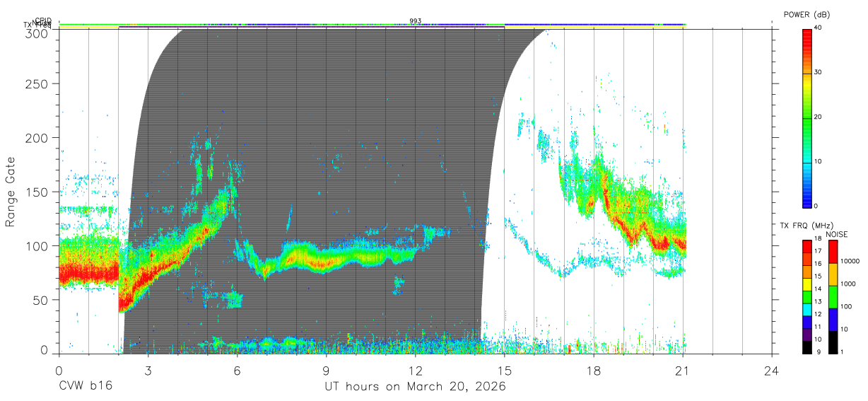
Task: Click the 993 CPID label
Action: [x=416, y=21]
